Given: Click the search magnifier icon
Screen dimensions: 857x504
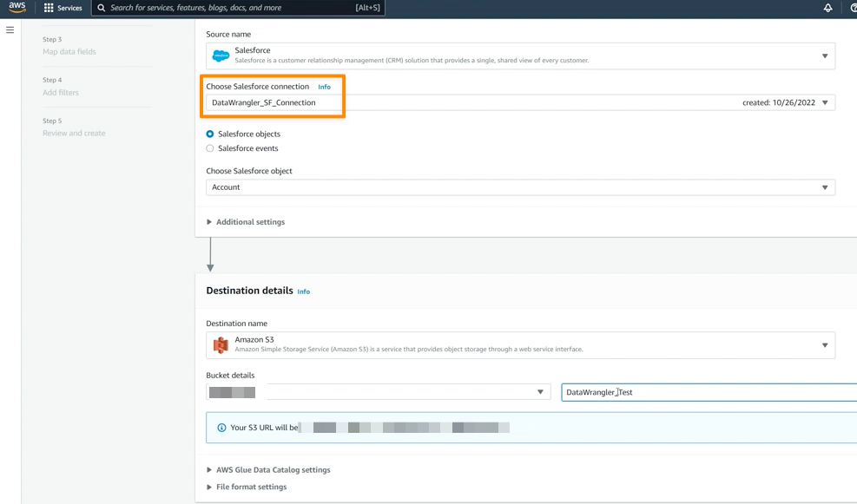Looking at the screenshot, I should click(101, 8).
